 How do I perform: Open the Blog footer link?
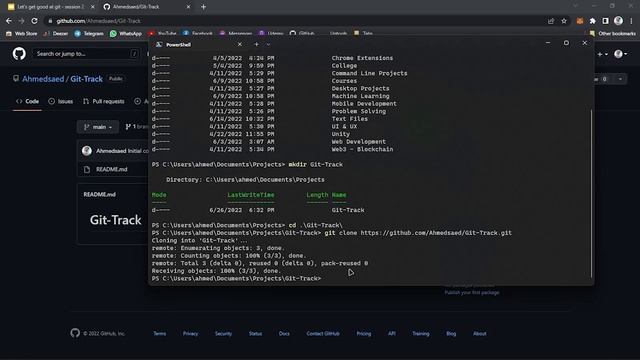(x=451, y=333)
